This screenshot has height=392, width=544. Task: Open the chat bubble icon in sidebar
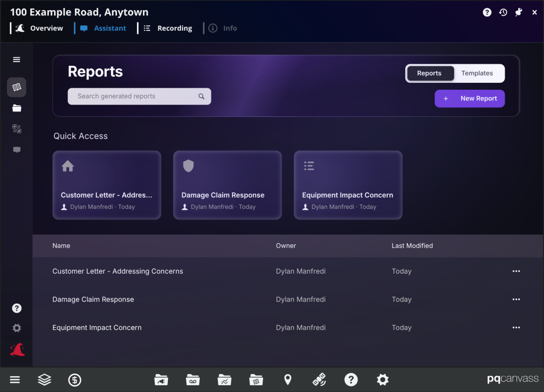pyautogui.click(x=16, y=150)
